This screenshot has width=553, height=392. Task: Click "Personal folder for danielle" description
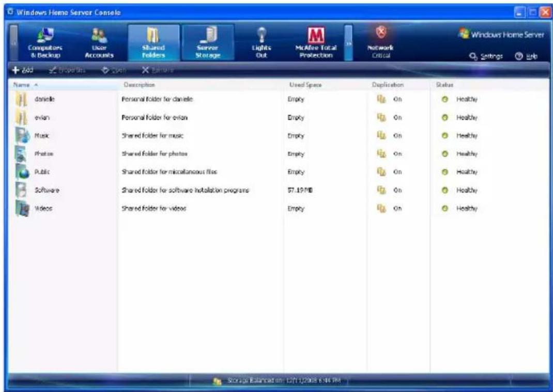(157, 99)
